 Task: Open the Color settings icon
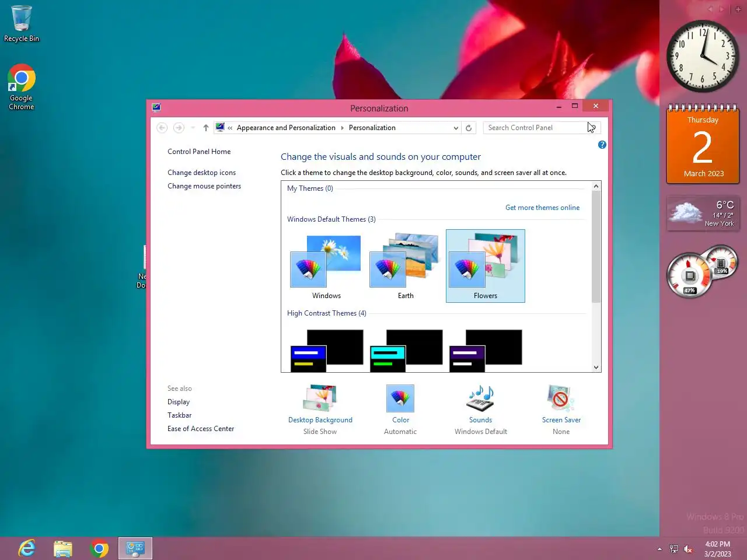[400, 398]
